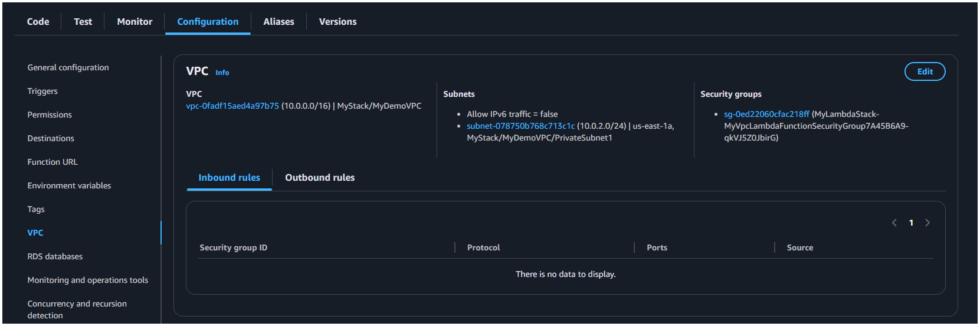980x326 pixels.
Task: Show the Outbound rules tab
Action: click(320, 178)
